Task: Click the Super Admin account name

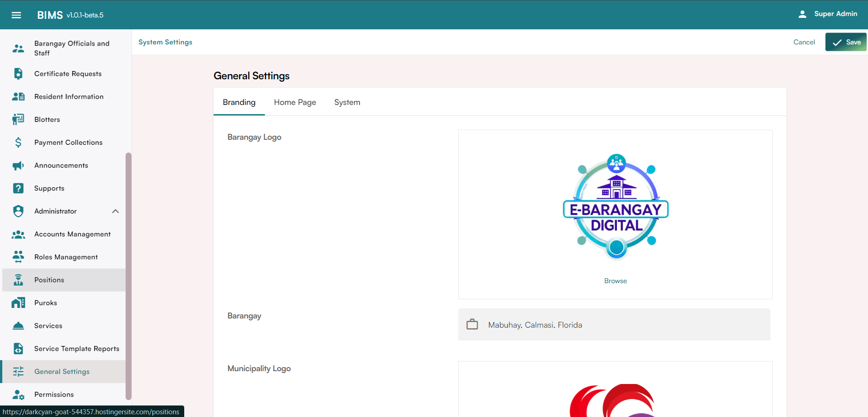Action: (x=835, y=14)
